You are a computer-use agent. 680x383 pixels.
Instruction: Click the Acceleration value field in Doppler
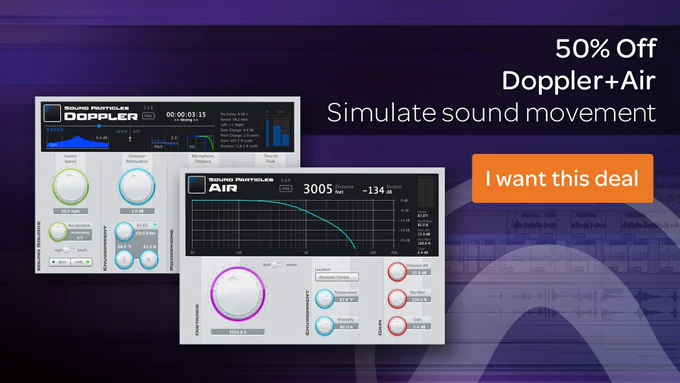(x=79, y=235)
